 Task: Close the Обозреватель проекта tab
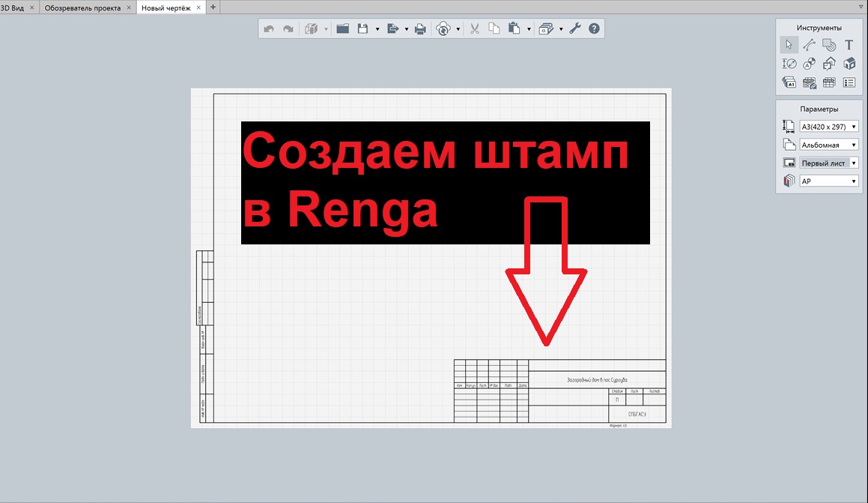coord(128,7)
